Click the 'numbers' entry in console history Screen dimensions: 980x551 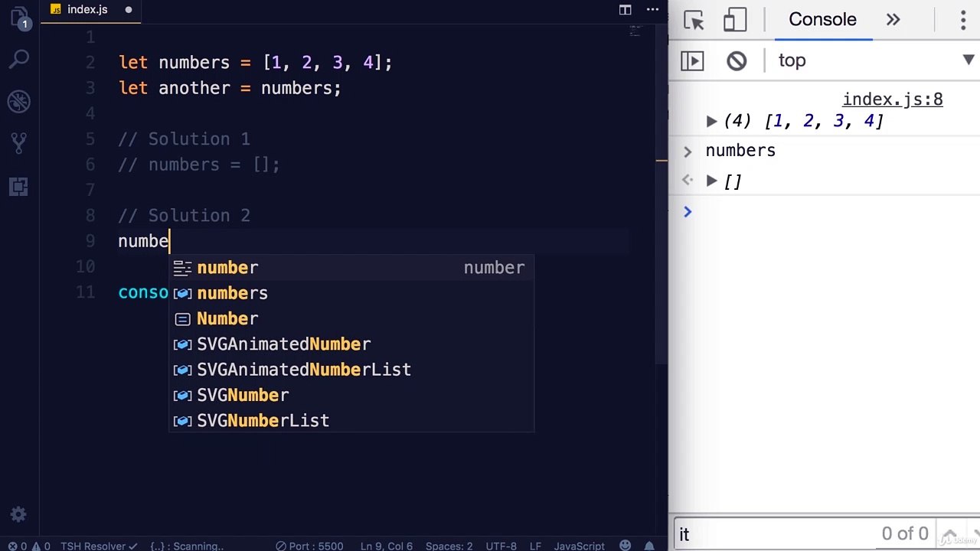pyautogui.click(x=740, y=151)
